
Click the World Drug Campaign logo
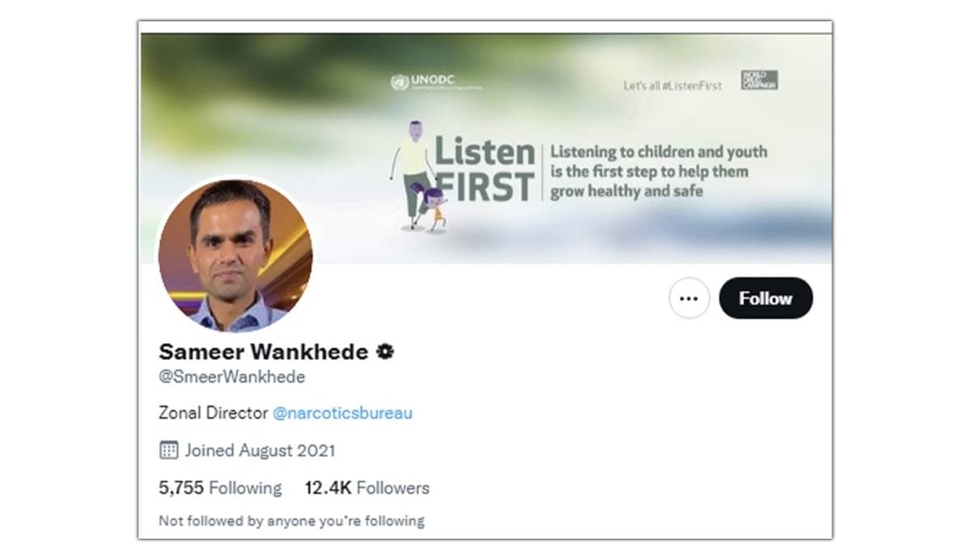pos(759,80)
